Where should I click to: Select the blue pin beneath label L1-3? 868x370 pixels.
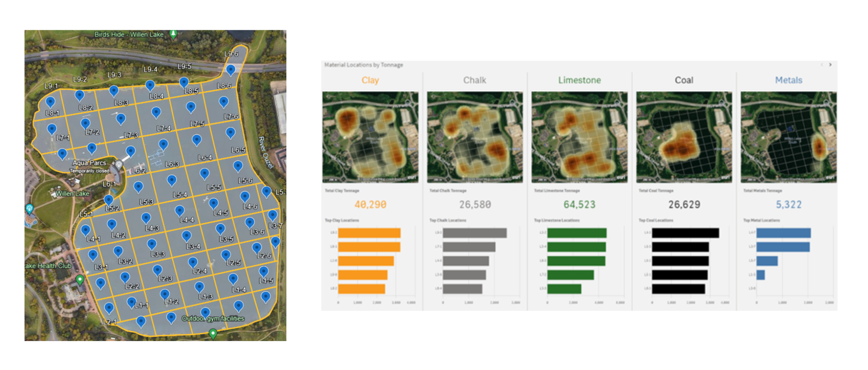pyautogui.click(x=205, y=313)
